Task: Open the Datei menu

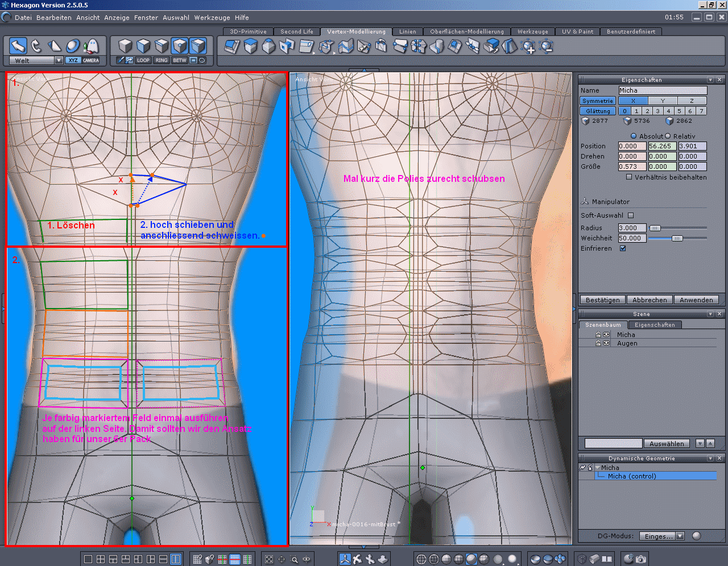Action: [x=23, y=18]
